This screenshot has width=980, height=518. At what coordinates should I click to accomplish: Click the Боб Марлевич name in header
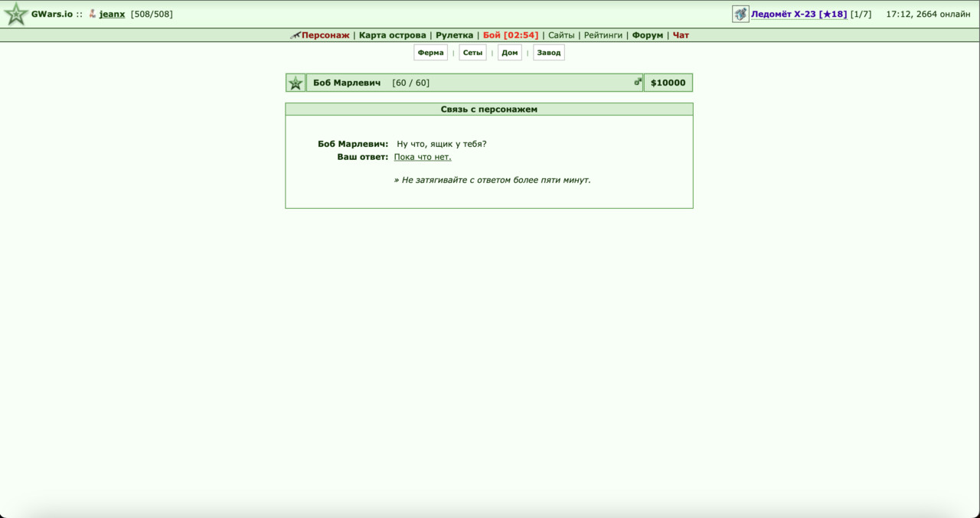pyautogui.click(x=347, y=83)
